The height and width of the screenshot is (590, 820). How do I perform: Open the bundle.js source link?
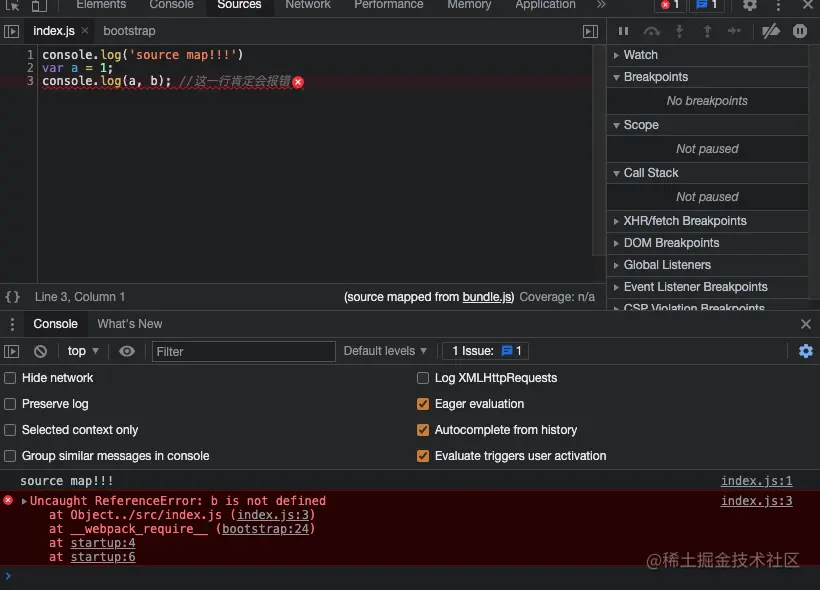point(486,297)
